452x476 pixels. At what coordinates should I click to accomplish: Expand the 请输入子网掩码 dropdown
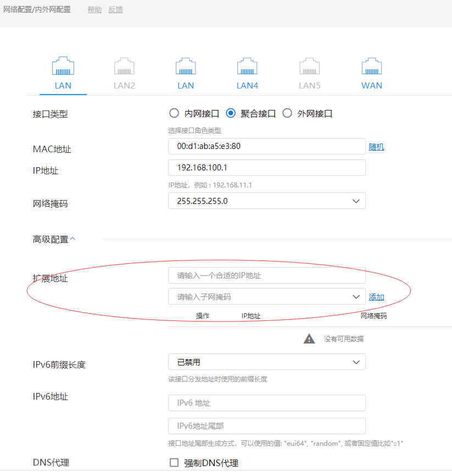(267, 296)
